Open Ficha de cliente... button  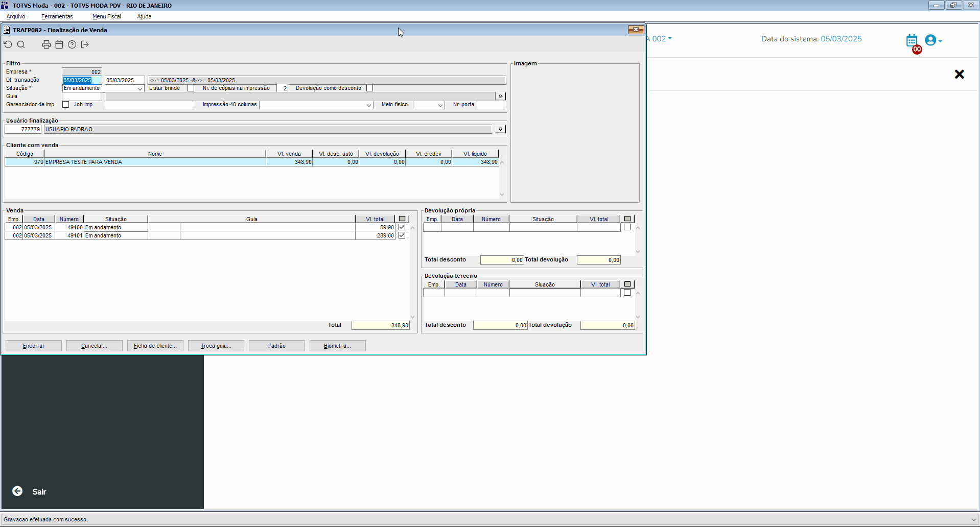(x=155, y=346)
